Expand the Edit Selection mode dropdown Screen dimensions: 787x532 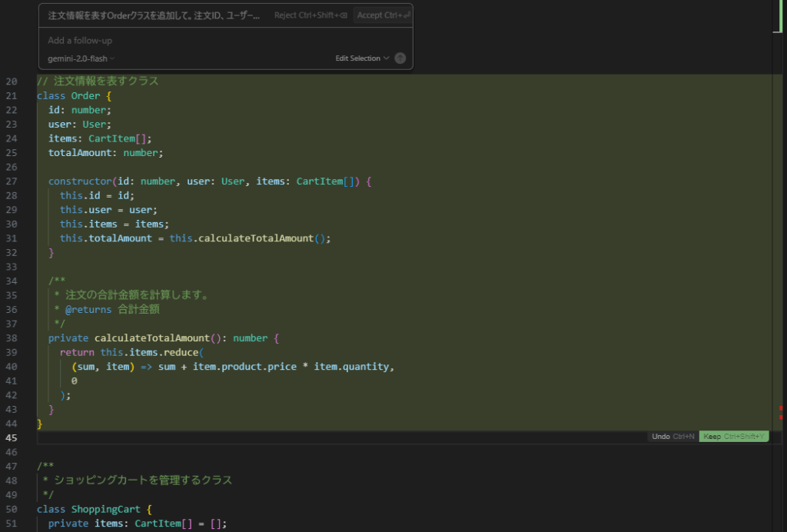click(362, 58)
